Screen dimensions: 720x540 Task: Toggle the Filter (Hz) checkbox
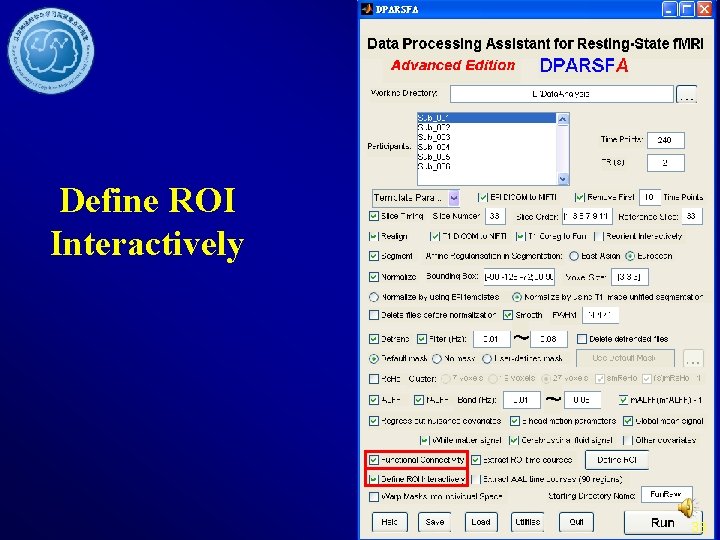(x=422, y=339)
